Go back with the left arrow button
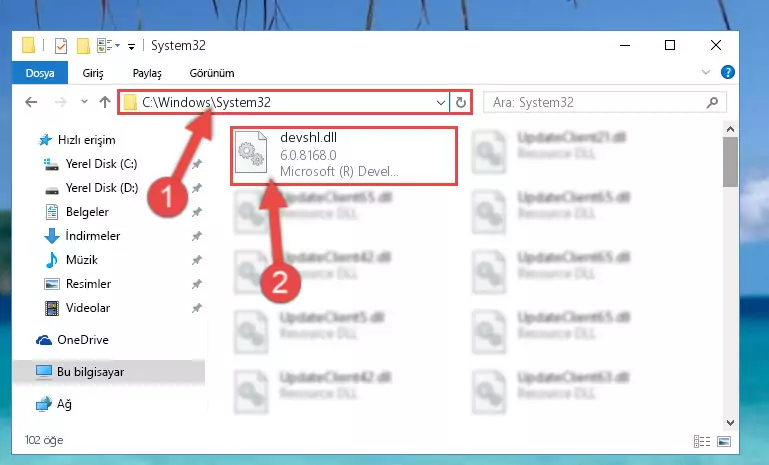Viewport: 769px width, 465px height. click(x=31, y=102)
